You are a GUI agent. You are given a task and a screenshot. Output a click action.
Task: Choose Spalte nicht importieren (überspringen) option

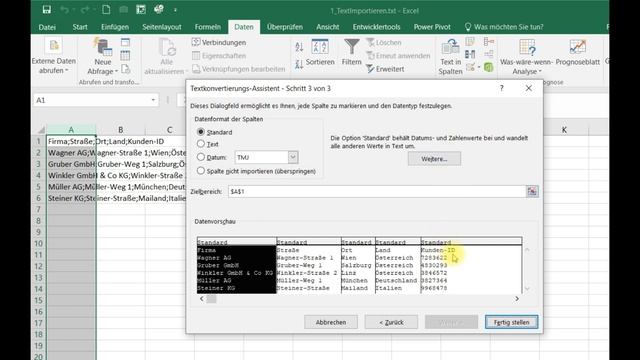click(200, 171)
